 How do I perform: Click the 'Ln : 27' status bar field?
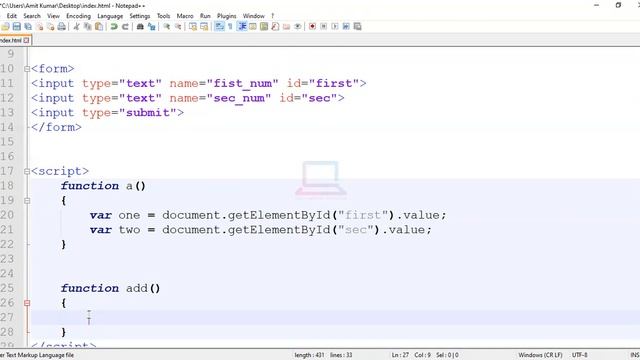coord(400,355)
